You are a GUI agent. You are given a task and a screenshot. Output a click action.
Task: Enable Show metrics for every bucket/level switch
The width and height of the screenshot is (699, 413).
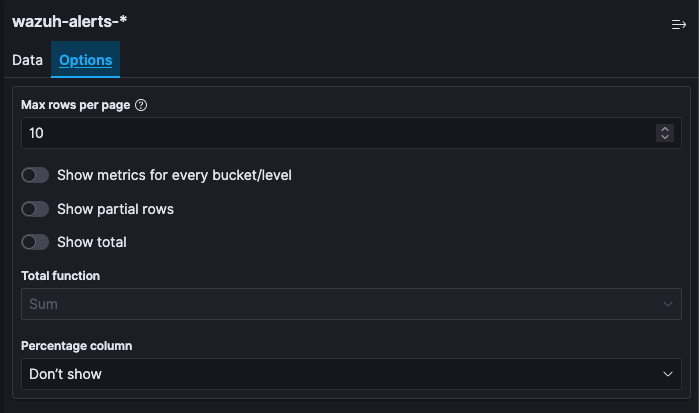pyautogui.click(x=35, y=175)
